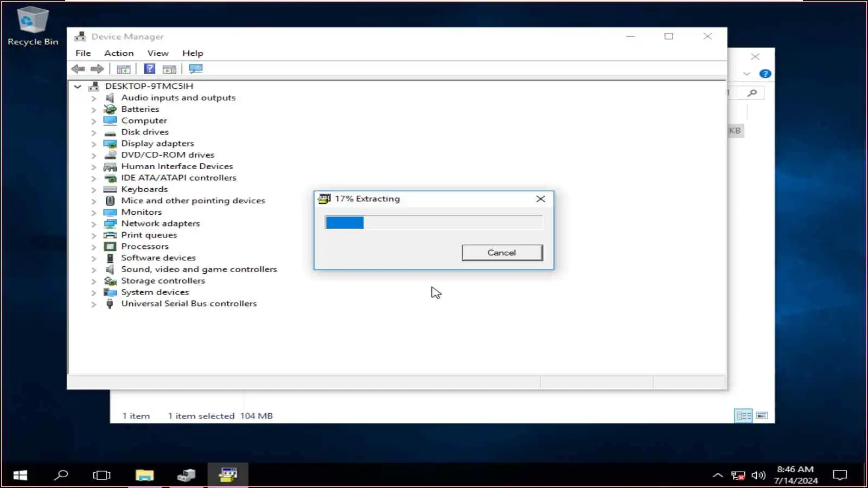
Task: Click "1 item selected 104 MB" status text
Action: click(220, 416)
